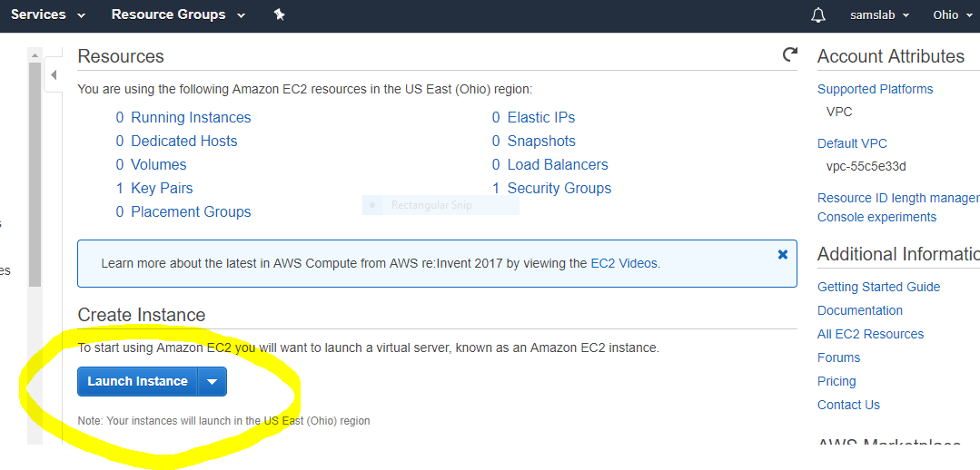
Task: View Supported Platforms attribute
Action: (875, 89)
